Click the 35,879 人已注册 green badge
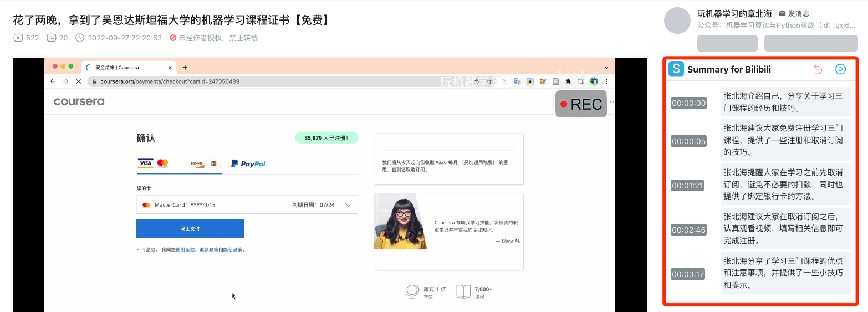This screenshot has width=868, height=312. 326,138
